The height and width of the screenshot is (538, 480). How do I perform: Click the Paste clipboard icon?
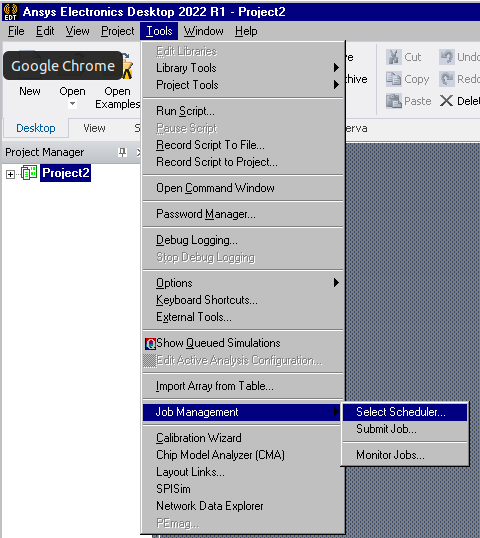click(x=393, y=101)
